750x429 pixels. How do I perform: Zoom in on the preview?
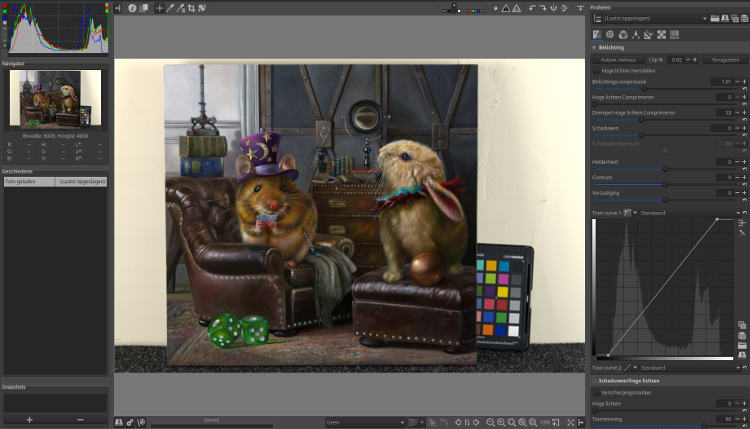[501, 422]
